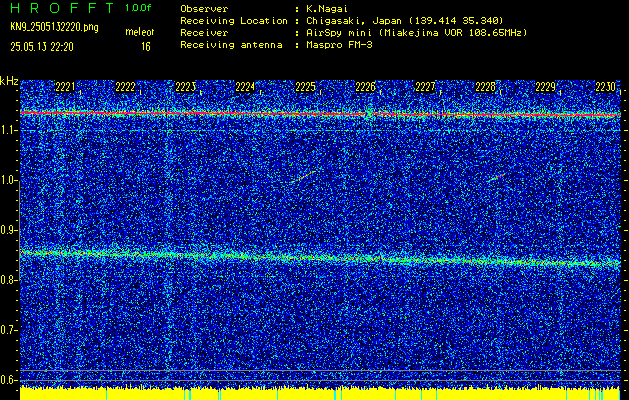The image size is (629, 400).
Task: Click the 2224 time marker
Action: pyautogui.click(x=245, y=87)
